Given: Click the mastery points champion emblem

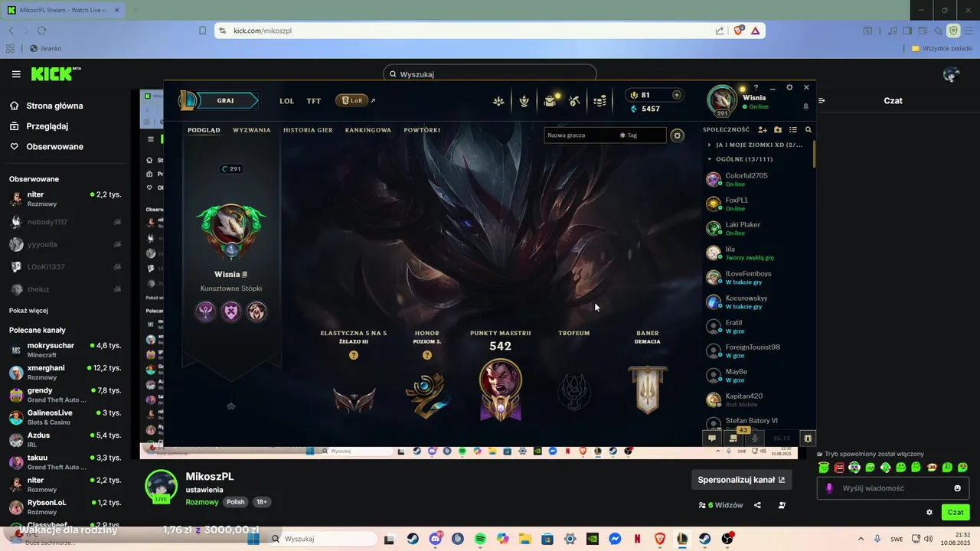Looking at the screenshot, I should [501, 390].
